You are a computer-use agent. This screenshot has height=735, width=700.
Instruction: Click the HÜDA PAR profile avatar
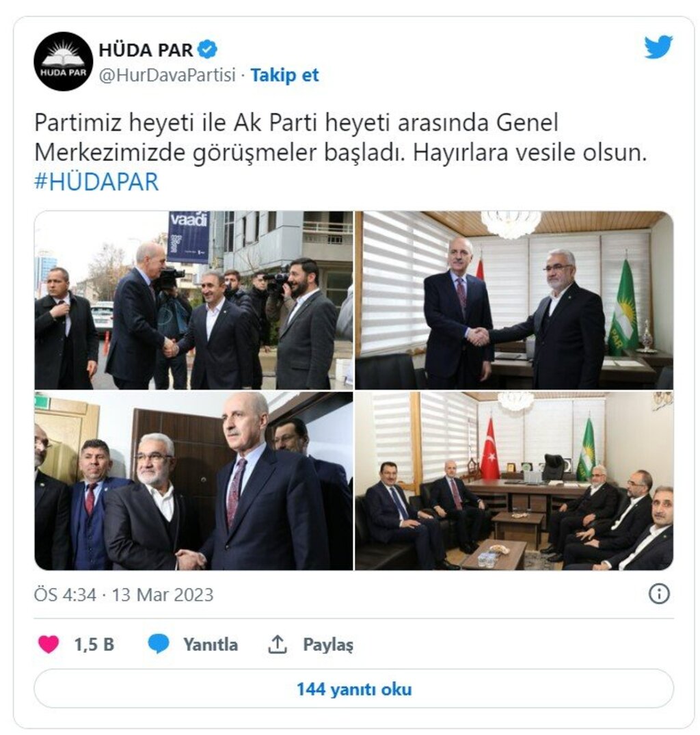click(64, 62)
